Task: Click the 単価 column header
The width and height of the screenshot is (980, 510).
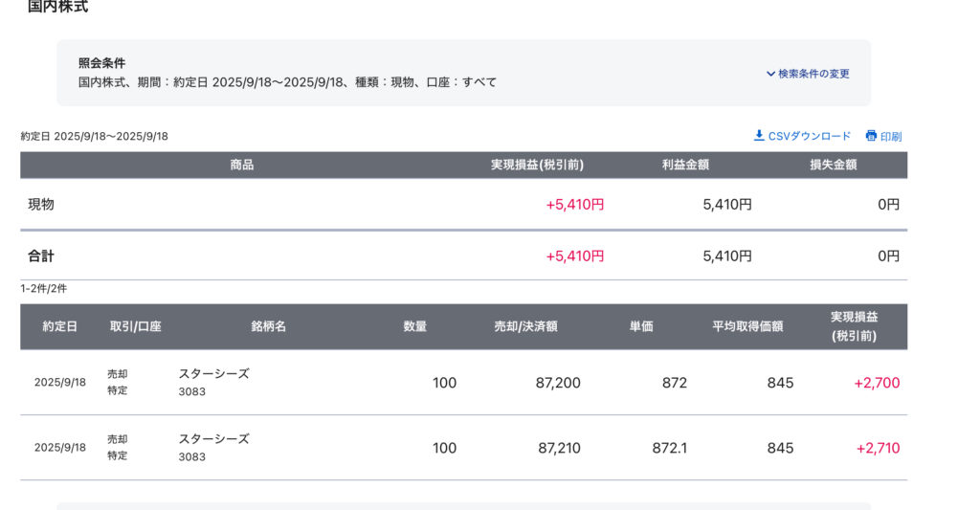Action: pos(641,326)
